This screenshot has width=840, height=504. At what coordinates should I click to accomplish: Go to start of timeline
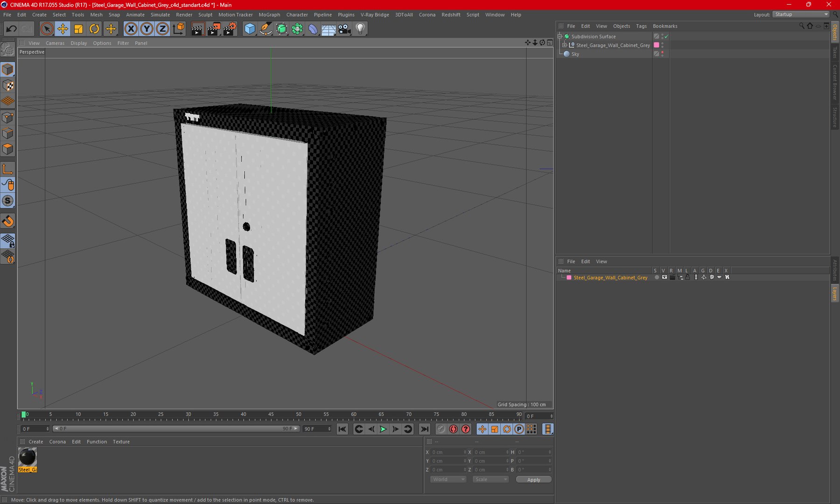point(342,429)
